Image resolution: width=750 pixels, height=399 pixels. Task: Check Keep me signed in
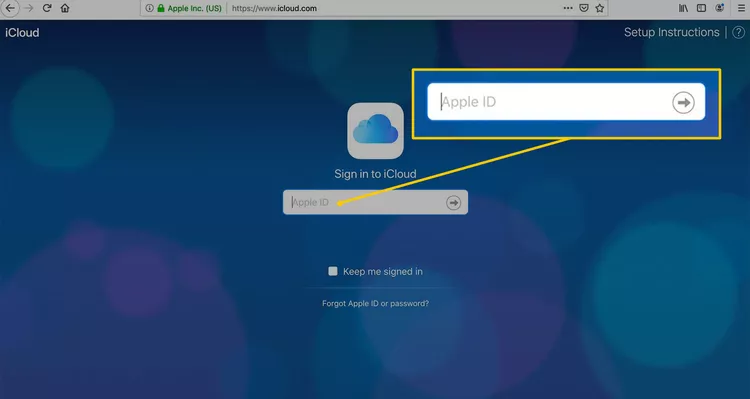point(333,271)
